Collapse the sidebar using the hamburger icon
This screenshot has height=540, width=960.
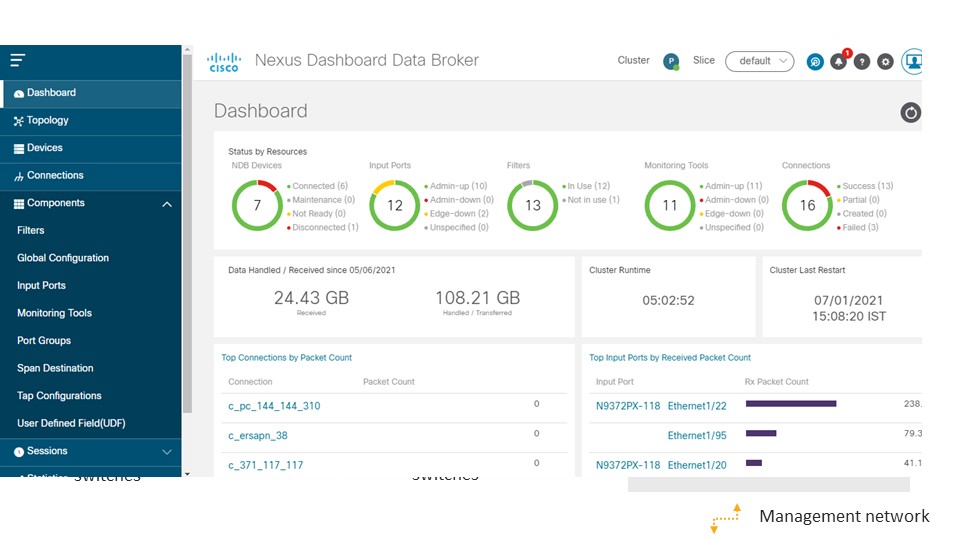click(x=17, y=61)
